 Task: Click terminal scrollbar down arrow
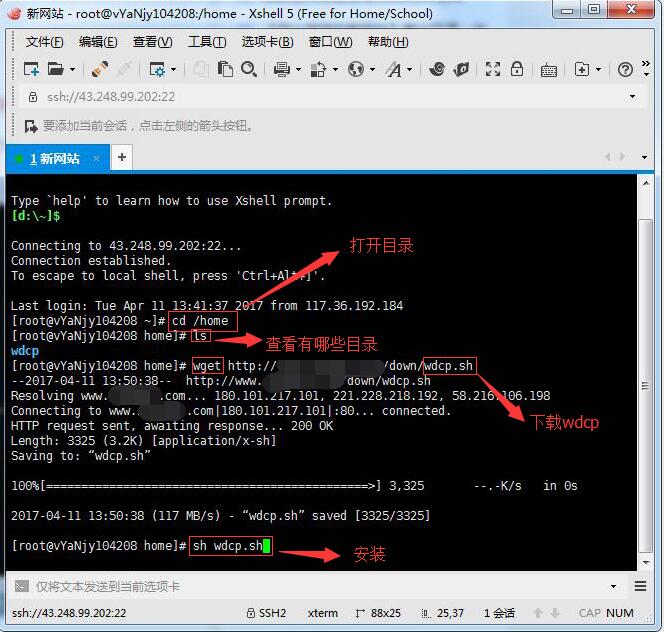pos(646,563)
